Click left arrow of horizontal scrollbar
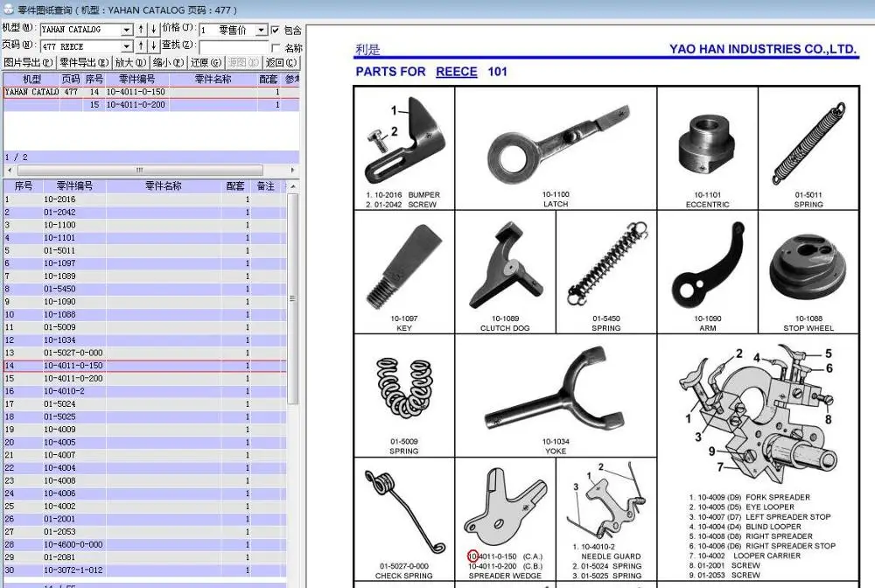 [9, 170]
